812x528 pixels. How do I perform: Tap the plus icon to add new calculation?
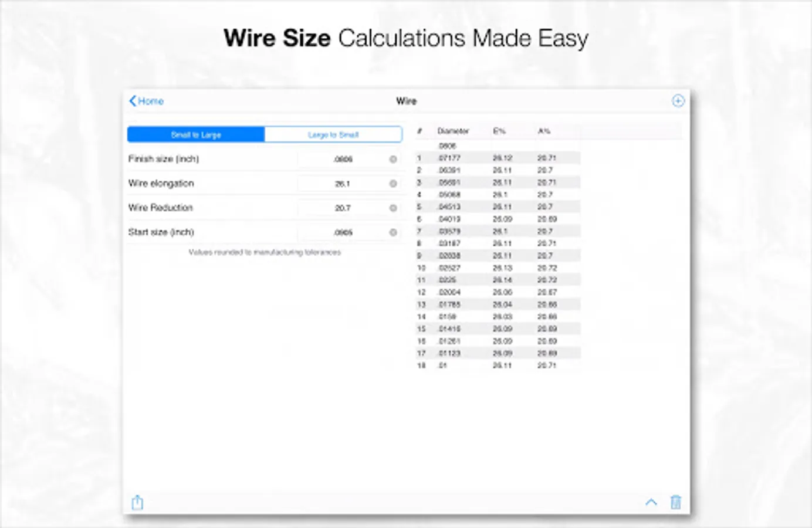(678, 101)
